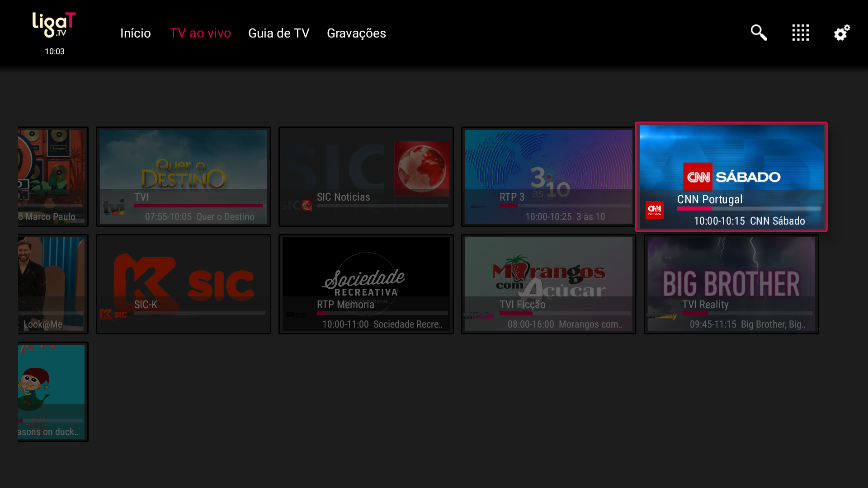Select TV ao vivo tab

[x=200, y=33]
